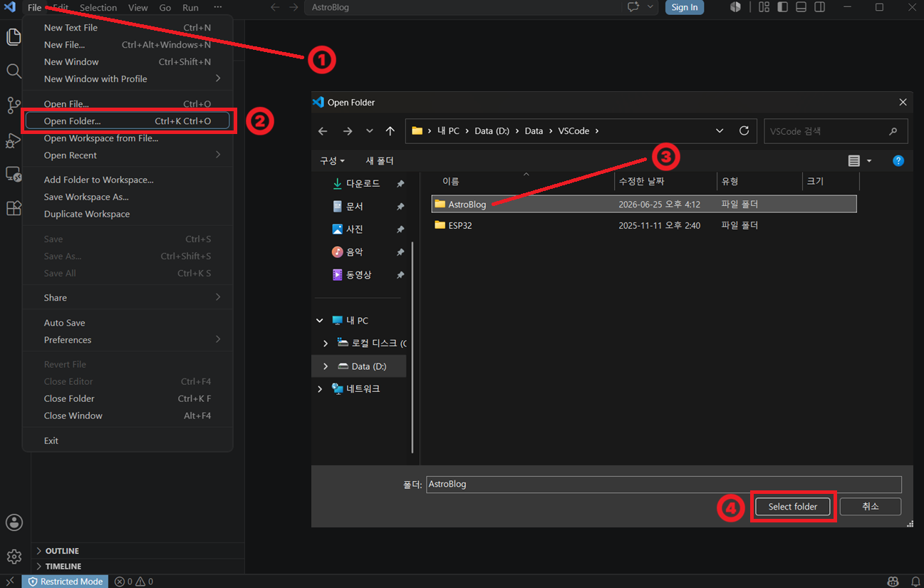
Task: Go up one folder level in dialog
Action: (390, 131)
